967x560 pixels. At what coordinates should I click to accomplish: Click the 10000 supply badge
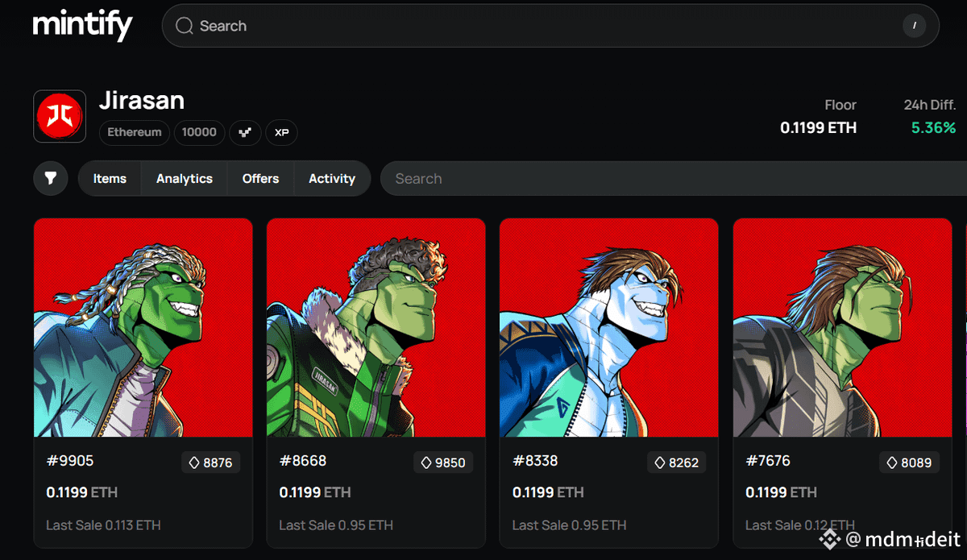pos(199,132)
